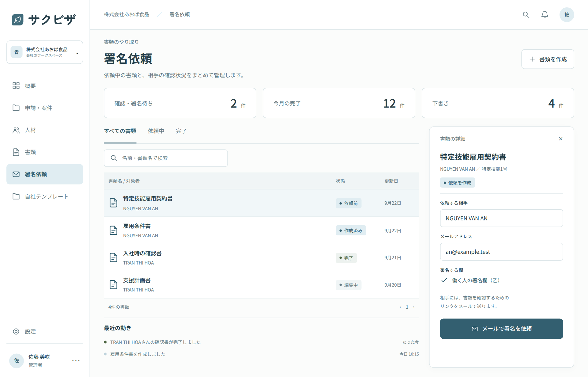Click the 佐 user avatar at sidebar bottom
Viewport: 588px width, 377px height.
(17, 360)
